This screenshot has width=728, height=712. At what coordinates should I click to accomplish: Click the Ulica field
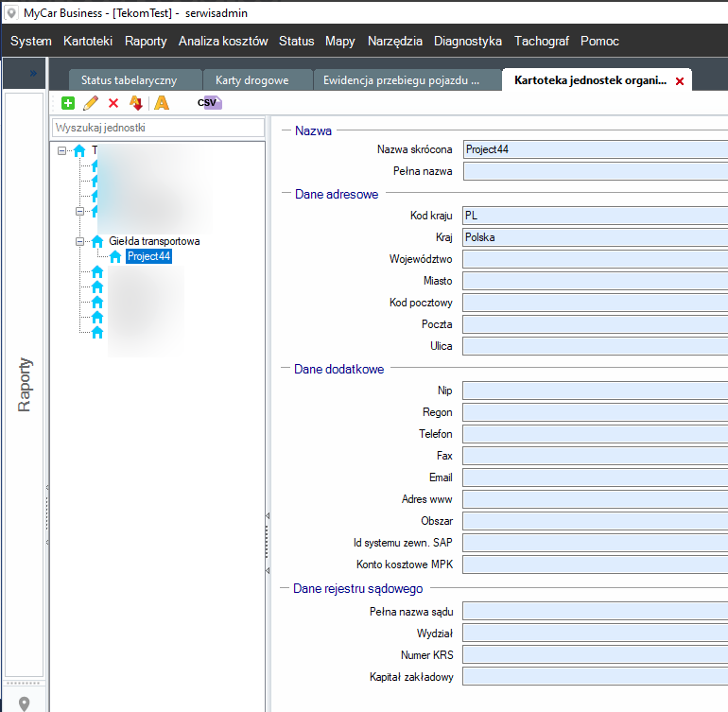click(x=596, y=346)
